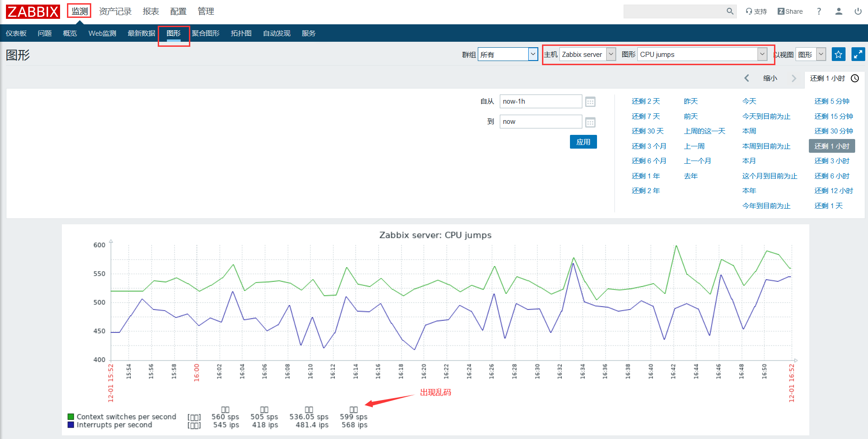Viewport: 868px width, 439px height.
Task: Click the 自从 now-1h input field
Action: coord(541,101)
